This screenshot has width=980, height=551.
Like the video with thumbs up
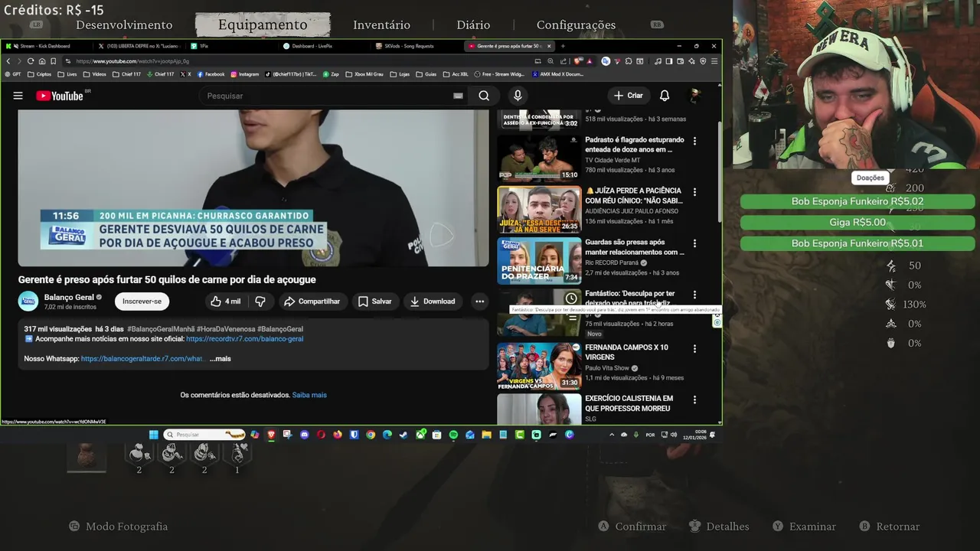225,302
